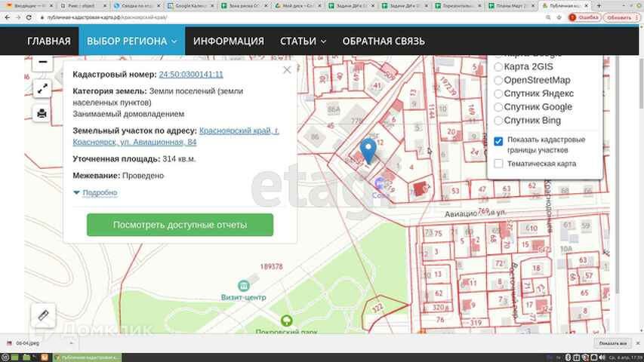The width and height of the screenshot is (644, 362).
Task: Select Спутник Bing layer
Action: [498, 121]
